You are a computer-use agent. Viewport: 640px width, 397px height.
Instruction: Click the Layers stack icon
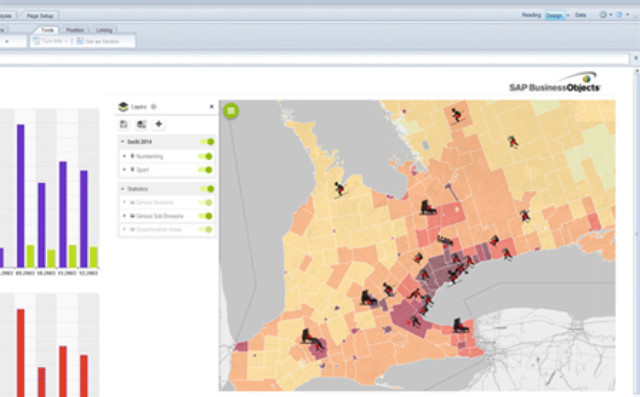(123, 106)
